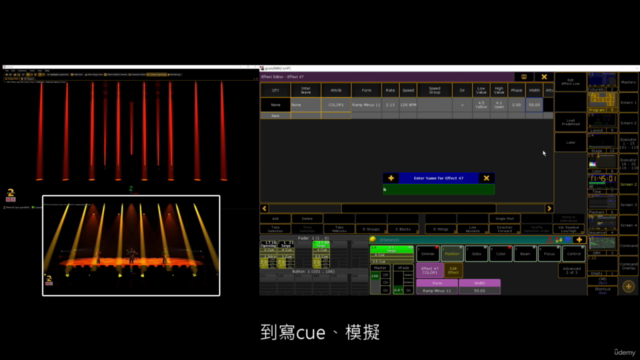The width and height of the screenshot is (640, 360).
Task: Open the Layout view thumbnail
Action: [602, 122]
